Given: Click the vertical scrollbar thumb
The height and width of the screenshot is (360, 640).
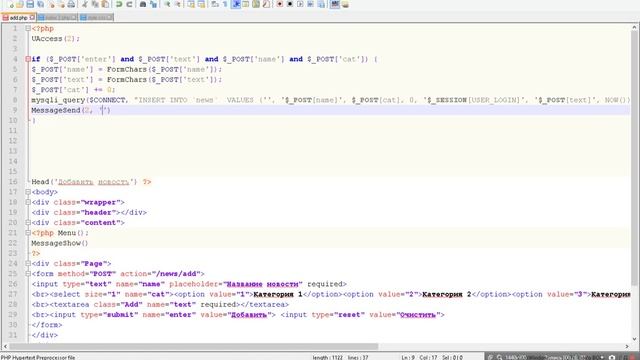Looking at the screenshot, I should pos(634,158).
